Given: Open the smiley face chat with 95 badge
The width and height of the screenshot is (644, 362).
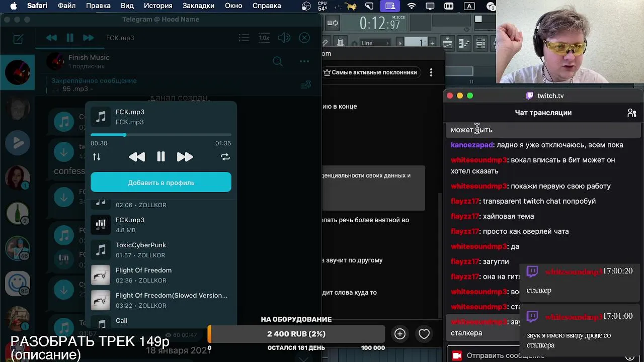Looking at the screenshot, I should pos(18,284).
